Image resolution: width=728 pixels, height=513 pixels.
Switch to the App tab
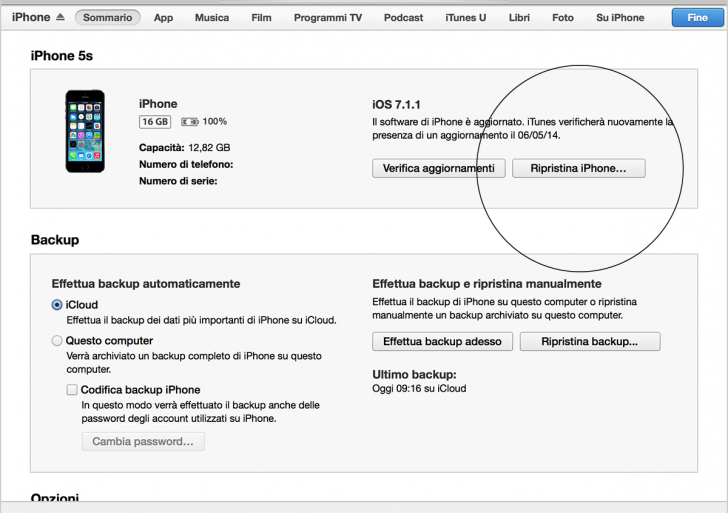(163, 18)
